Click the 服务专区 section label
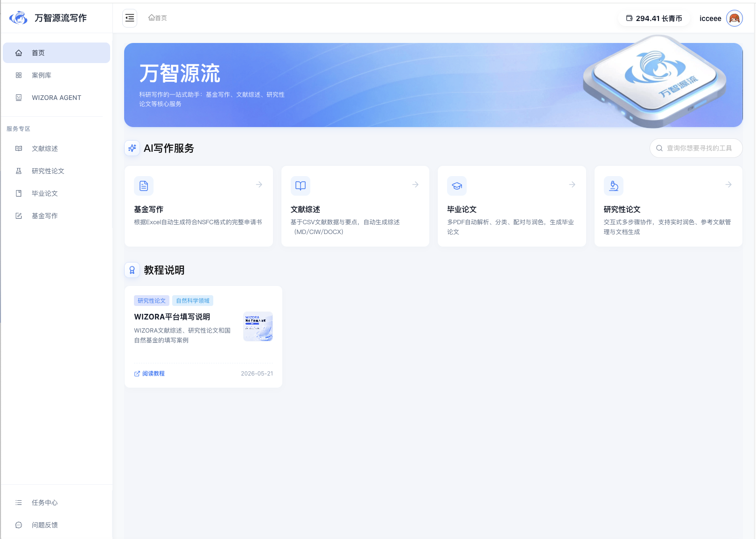The image size is (756, 539). point(18,129)
